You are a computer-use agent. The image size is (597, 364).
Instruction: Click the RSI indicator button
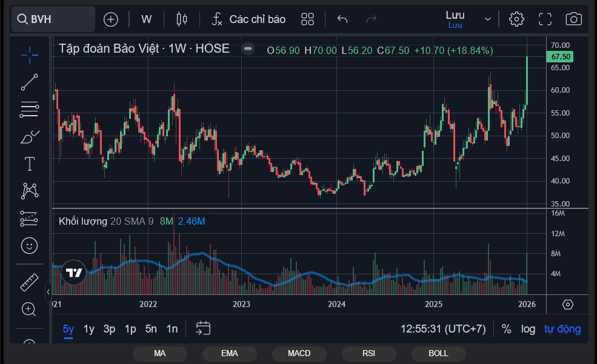click(369, 353)
